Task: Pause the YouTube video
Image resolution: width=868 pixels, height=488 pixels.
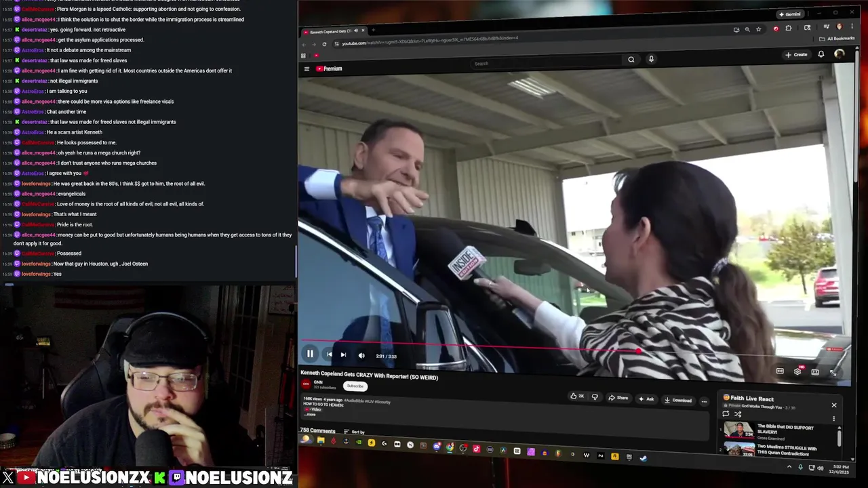Action: [x=310, y=353]
